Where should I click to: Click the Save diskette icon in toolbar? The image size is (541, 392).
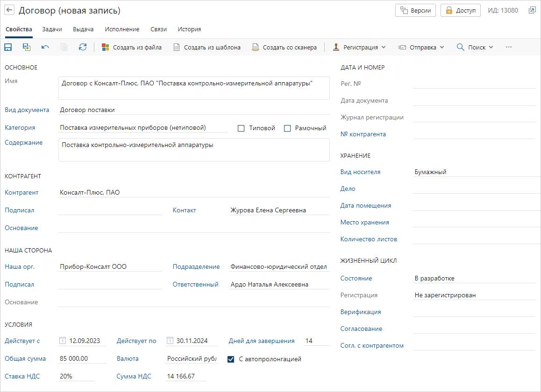pos(8,47)
